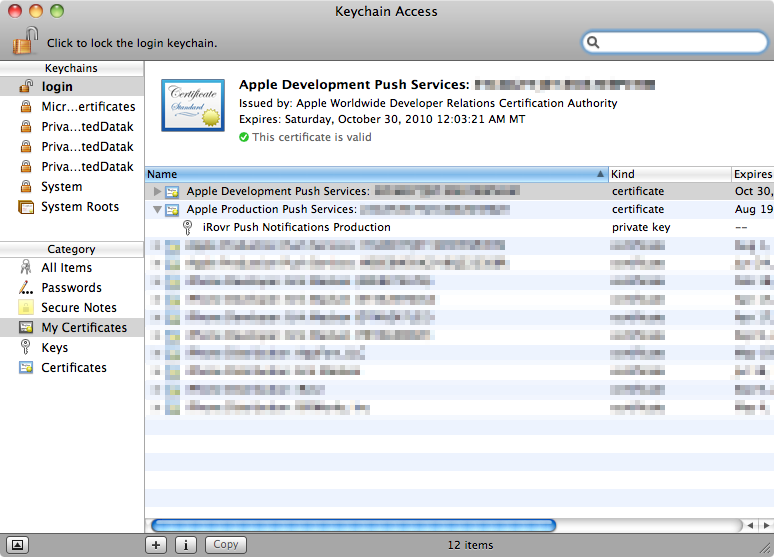
Task: Click certificate icon of Production Push Services row
Action: pyautogui.click(x=172, y=210)
